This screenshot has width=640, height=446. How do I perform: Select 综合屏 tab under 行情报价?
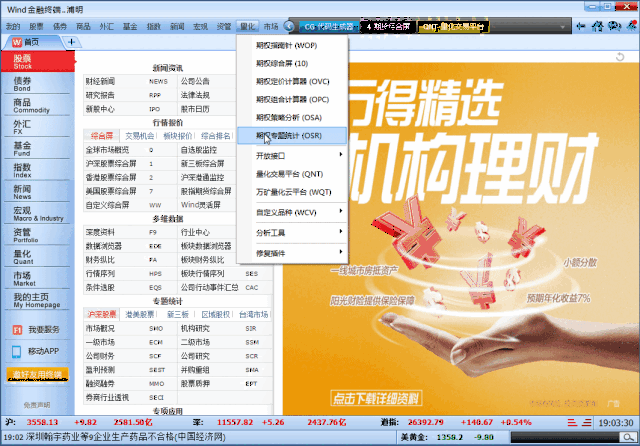[102, 136]
